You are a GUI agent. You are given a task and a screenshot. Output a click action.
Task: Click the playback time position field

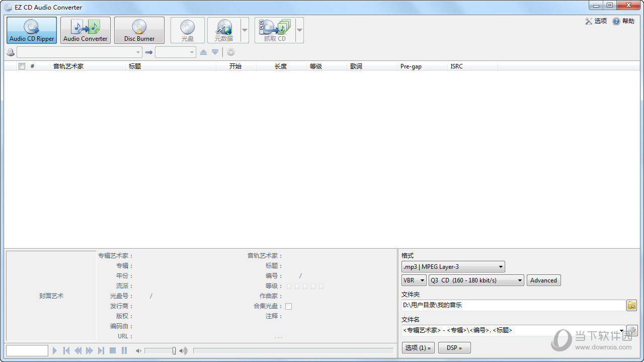point(27,350)
